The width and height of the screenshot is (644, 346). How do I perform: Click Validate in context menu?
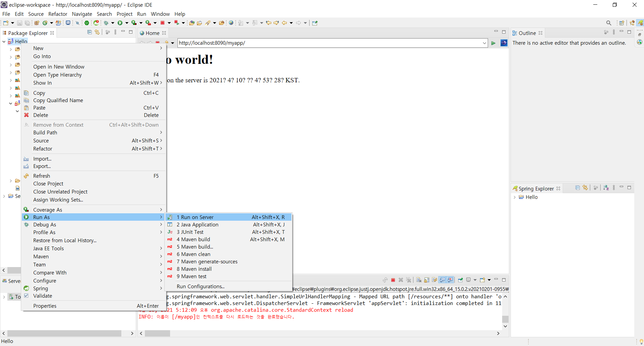93,296
